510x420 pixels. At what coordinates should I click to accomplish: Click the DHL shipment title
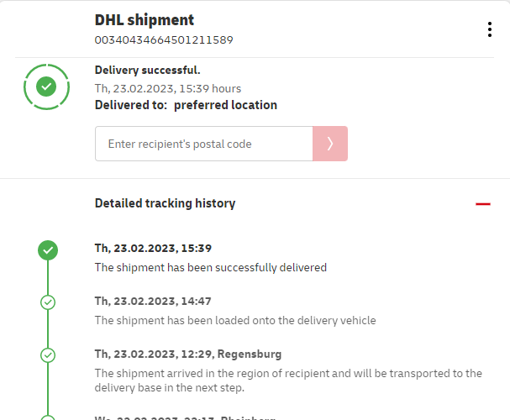145,20
